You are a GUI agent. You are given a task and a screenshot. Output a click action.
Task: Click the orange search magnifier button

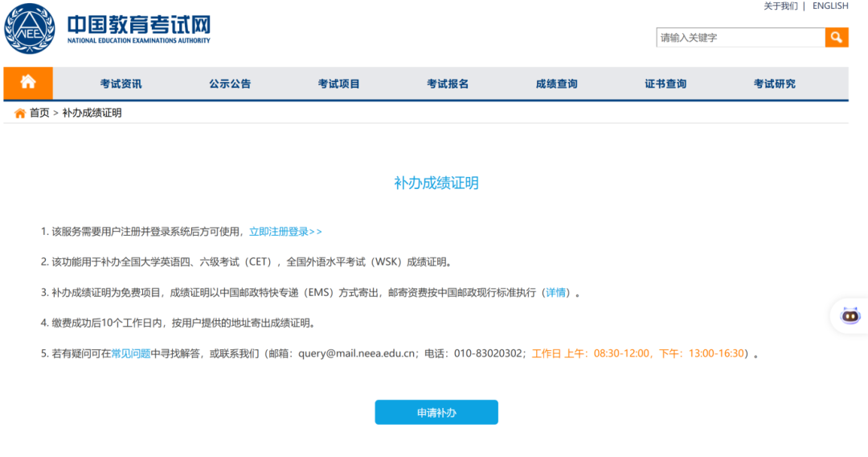coord(837,38)
